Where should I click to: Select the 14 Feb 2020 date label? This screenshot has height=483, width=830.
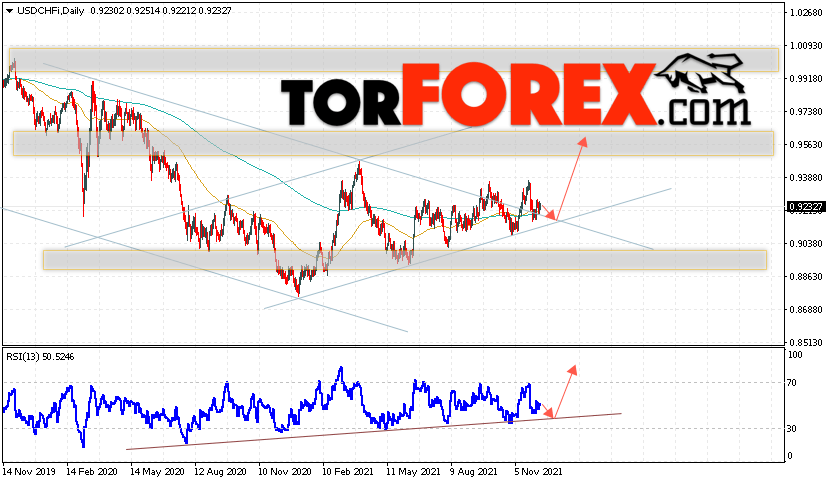(92, 471)
